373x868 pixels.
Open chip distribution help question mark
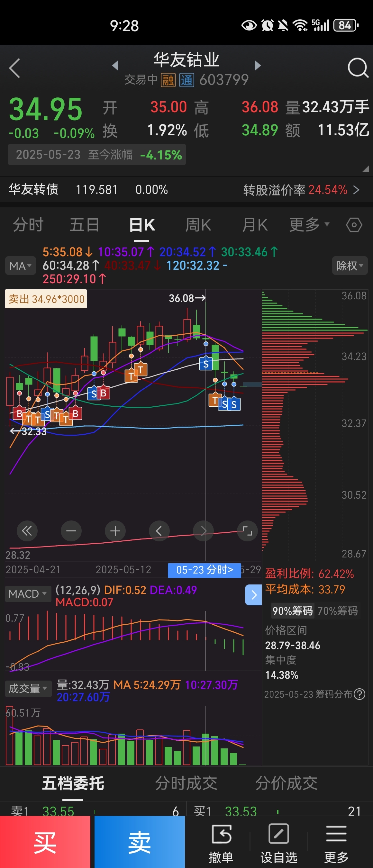click(360, 694)
